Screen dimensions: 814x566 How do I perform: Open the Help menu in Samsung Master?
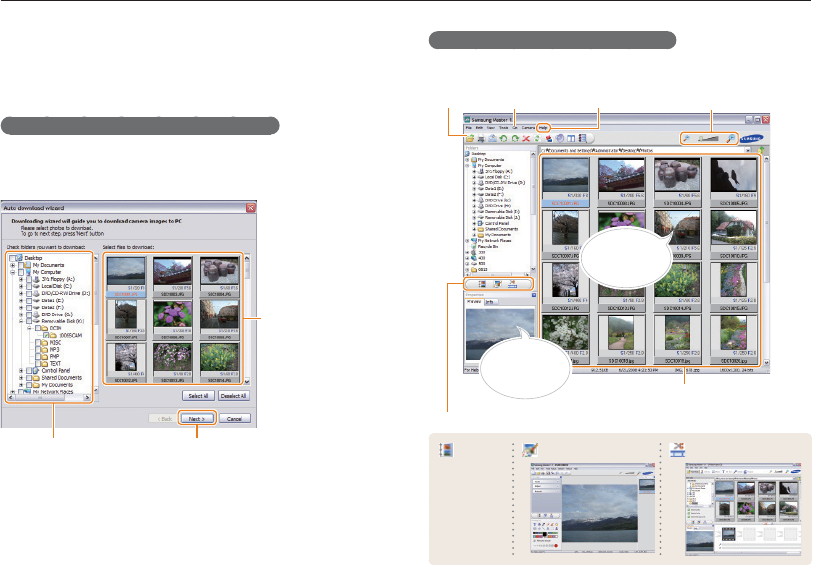coord(543,128)
